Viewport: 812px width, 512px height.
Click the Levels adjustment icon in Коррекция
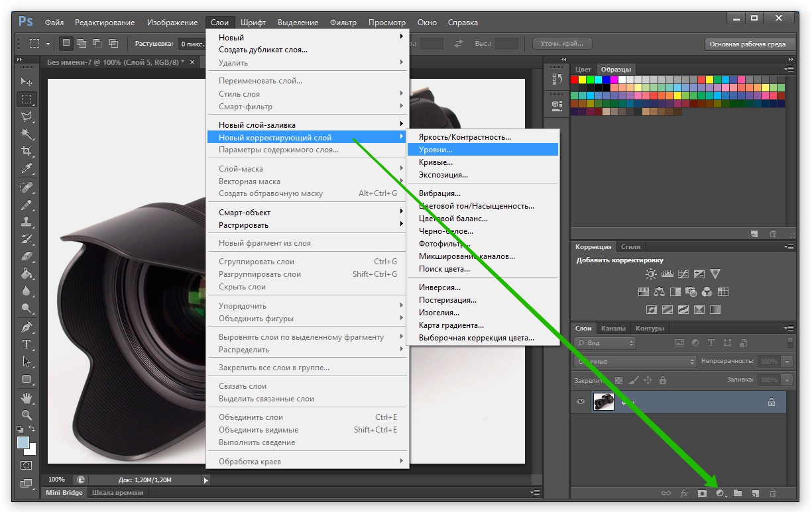click(x=667, y=274)
